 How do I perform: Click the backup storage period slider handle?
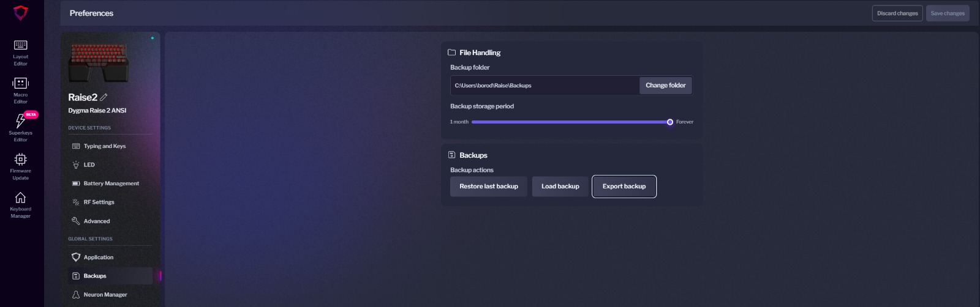tap(670, 122)
